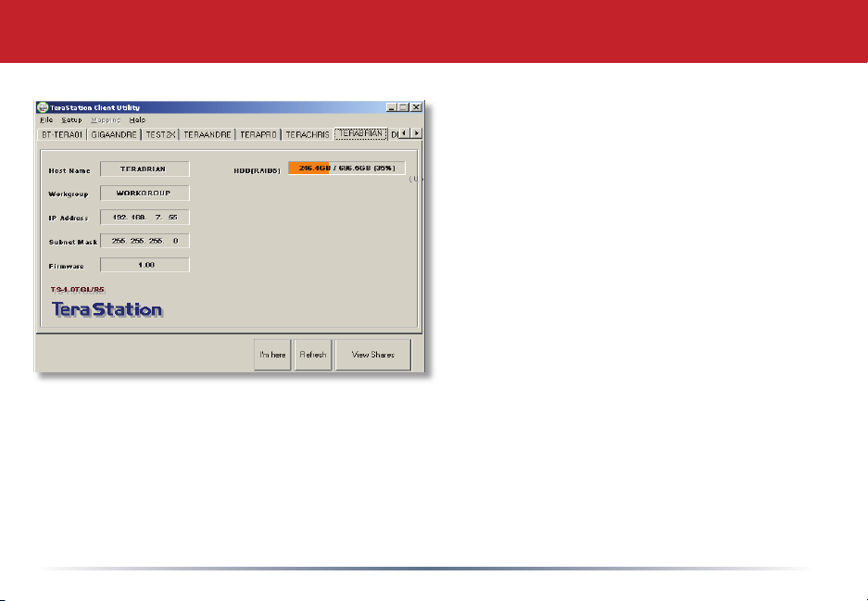Click the I'm here button

pyautogui.click(x=272, y=355)
